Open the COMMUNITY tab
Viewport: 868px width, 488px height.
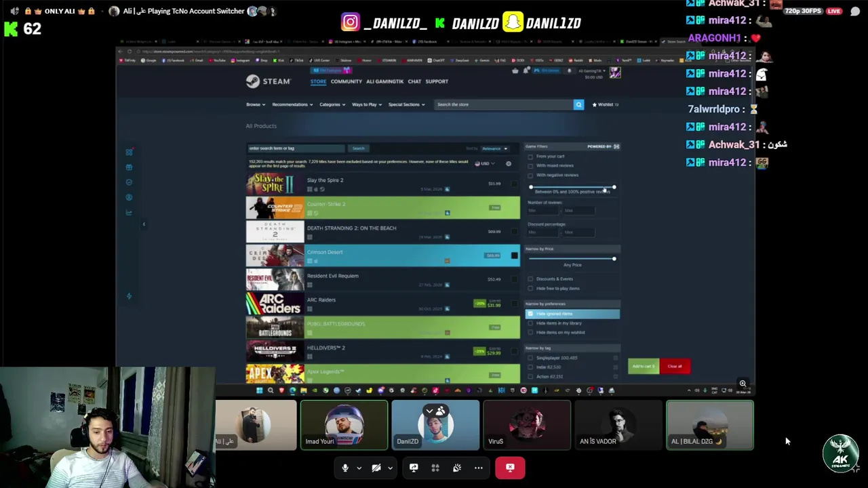tap(346, 81)
